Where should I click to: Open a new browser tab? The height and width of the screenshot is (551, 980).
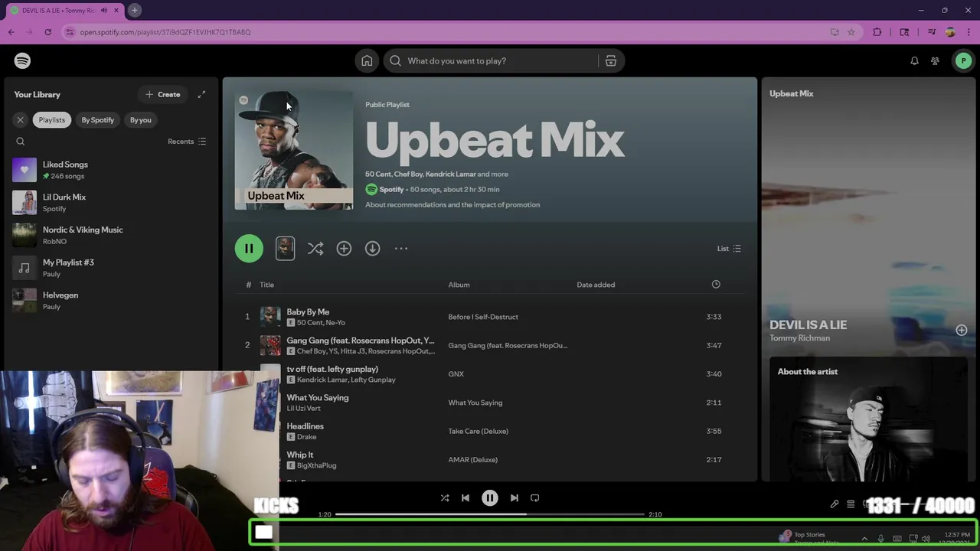click(x=134, y=10)
